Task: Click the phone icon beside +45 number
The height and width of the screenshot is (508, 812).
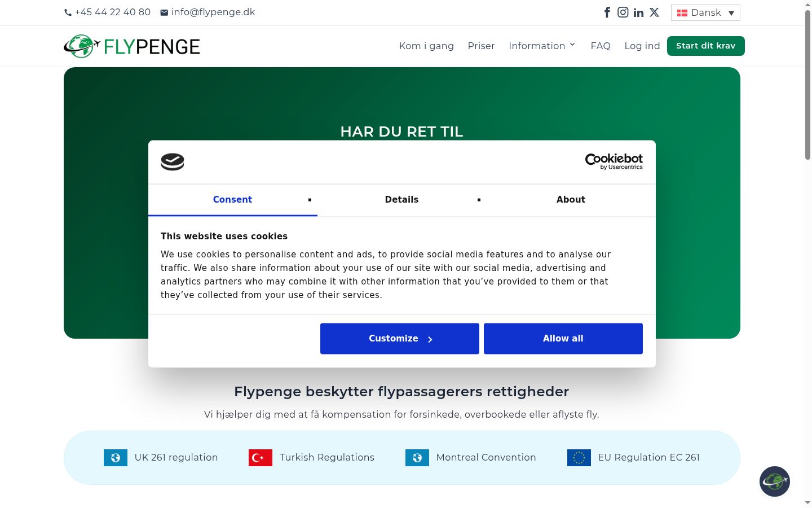Action: [68, 12]
